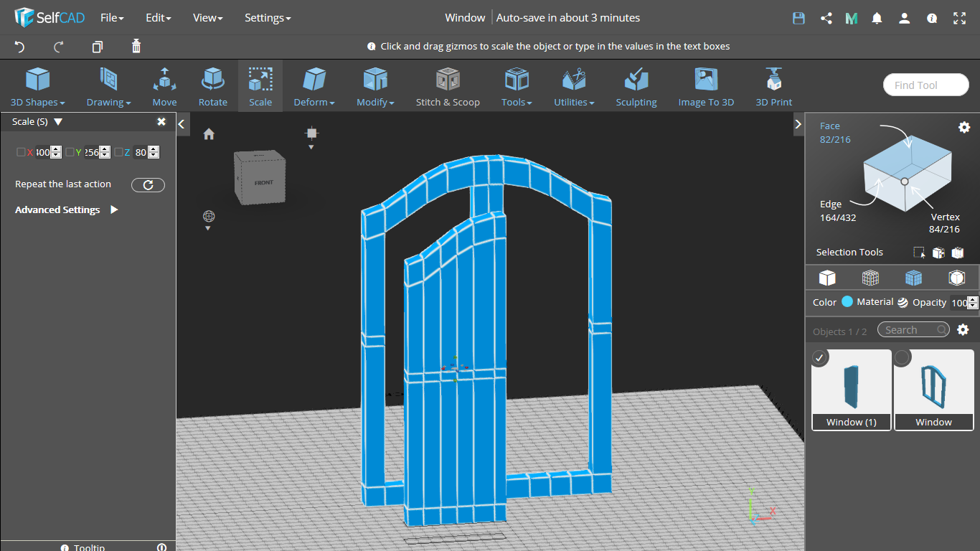This screenshot has width=980, height=551.
Task: Click the save floppy disk icon
Action: point(798,19)
